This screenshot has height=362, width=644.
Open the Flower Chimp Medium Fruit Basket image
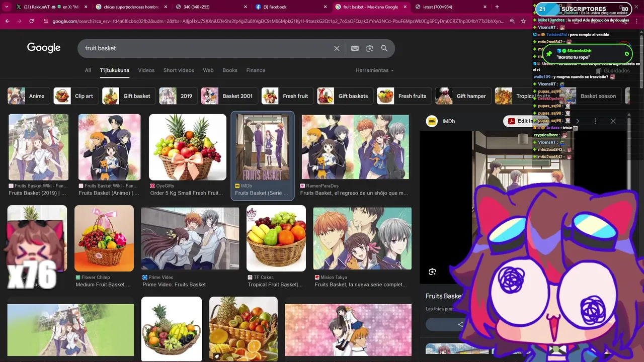[x=104, y=238]
